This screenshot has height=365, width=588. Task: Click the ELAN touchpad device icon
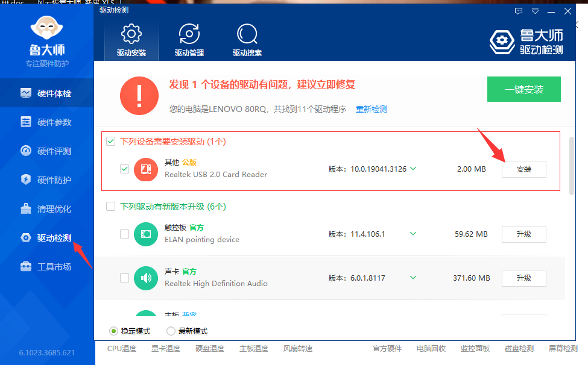pos(145,234)
